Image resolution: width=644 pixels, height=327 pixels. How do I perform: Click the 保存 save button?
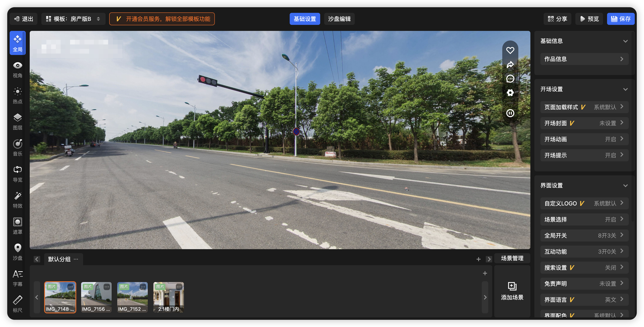click(621, 19)
